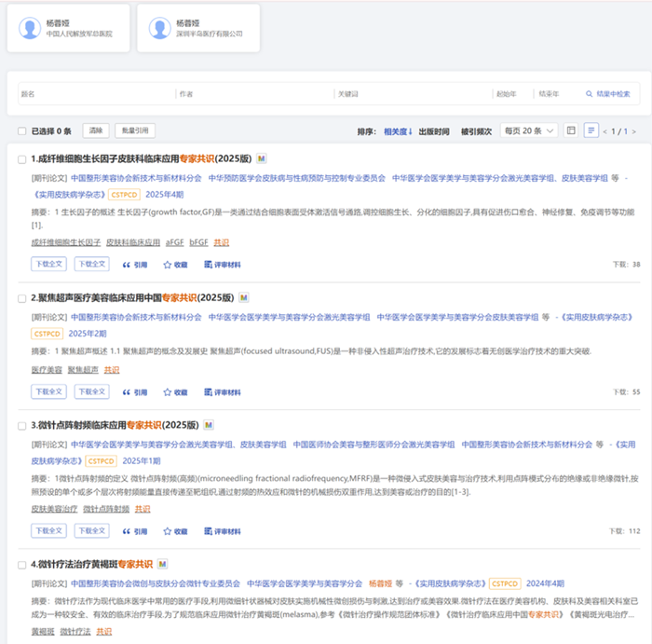652x644 pixels.
Task: Open 2025年2期 issue link in result 2
Action: 88,334
